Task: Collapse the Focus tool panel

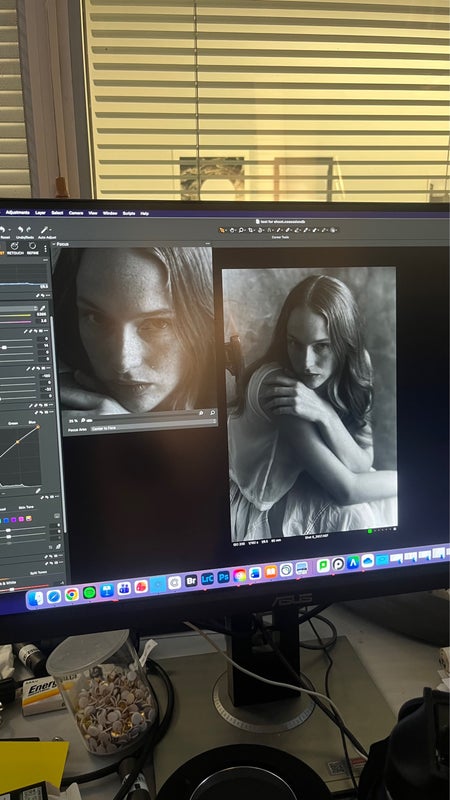Action: tap(54, 244)
